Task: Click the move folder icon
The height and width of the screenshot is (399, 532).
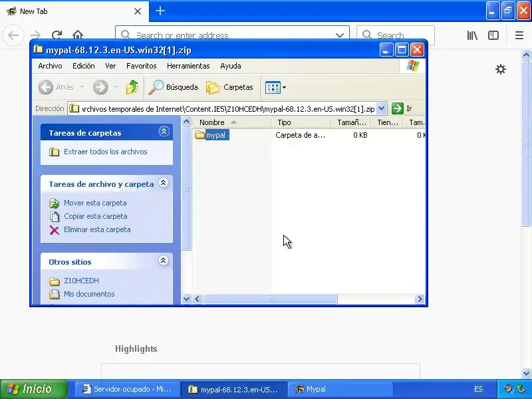Action: tap(54, 203)
